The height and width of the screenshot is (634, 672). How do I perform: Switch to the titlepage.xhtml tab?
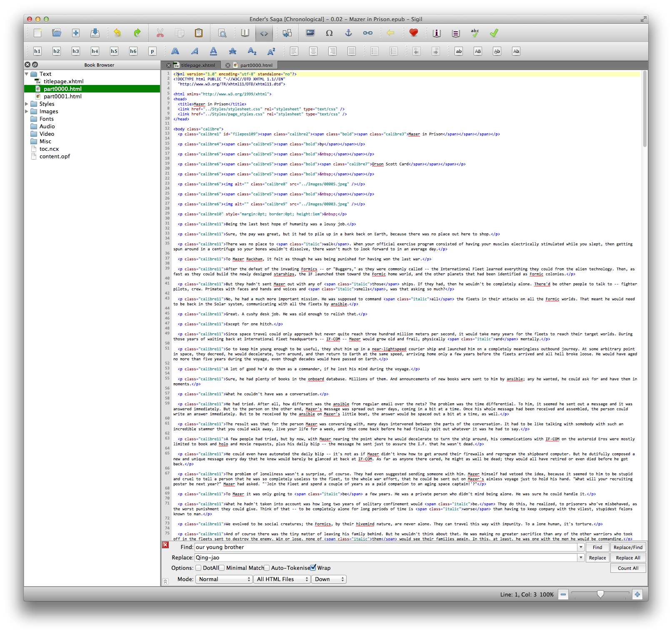click(x=198, y=65)
